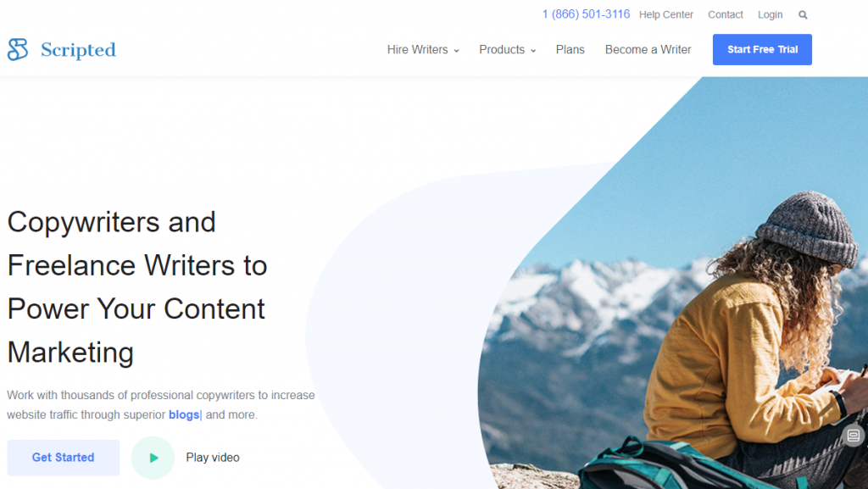
Task: Click the green play video icon
Action: click(x=153, y=458)
